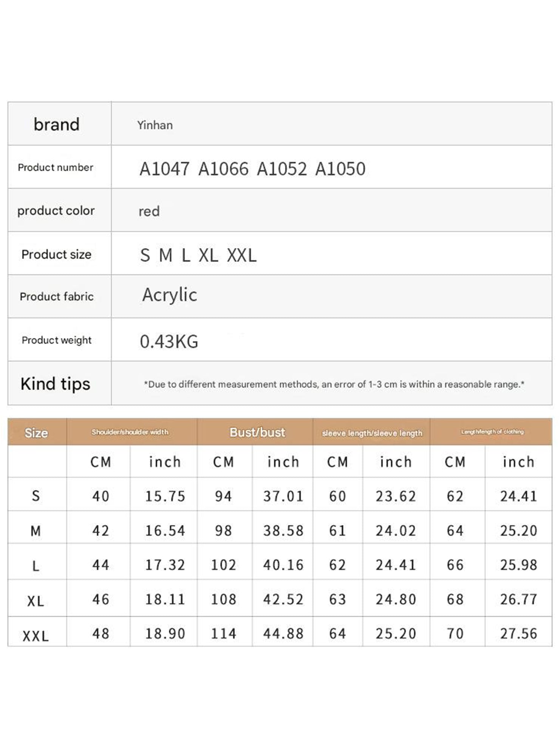Select the 27.56 inch length value
The width and height of the screenshot is (560, 743).
pyautogui.click(x=518, y=633)
